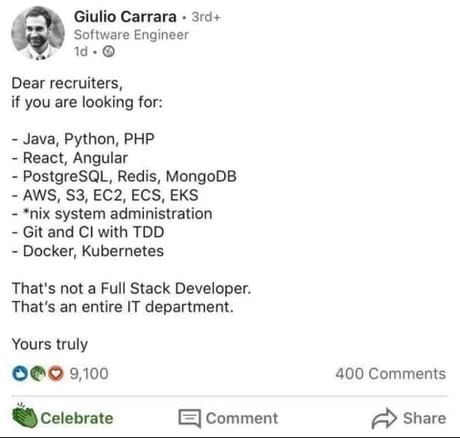The width and height of the screenshot is (460, 438).
Task: Click the globe post visibility icon
Action: pos(108,52)
